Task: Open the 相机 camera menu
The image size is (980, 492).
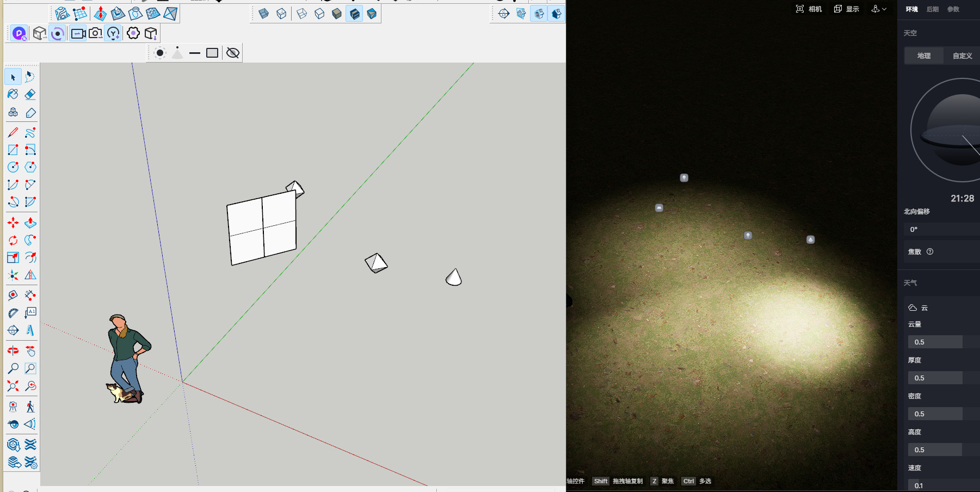Action: point(809,9)
